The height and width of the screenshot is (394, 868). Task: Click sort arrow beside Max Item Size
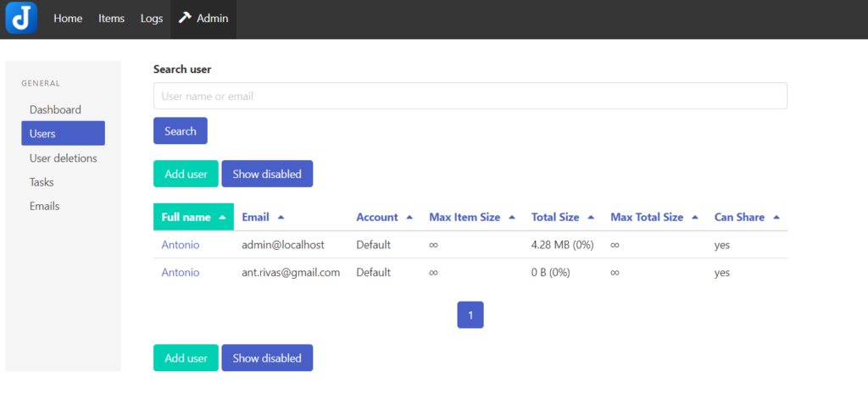point(512,218)
